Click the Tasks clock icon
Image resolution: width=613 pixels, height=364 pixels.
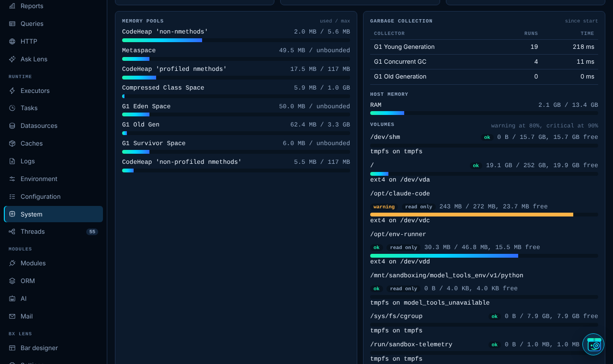coord(12,108)
